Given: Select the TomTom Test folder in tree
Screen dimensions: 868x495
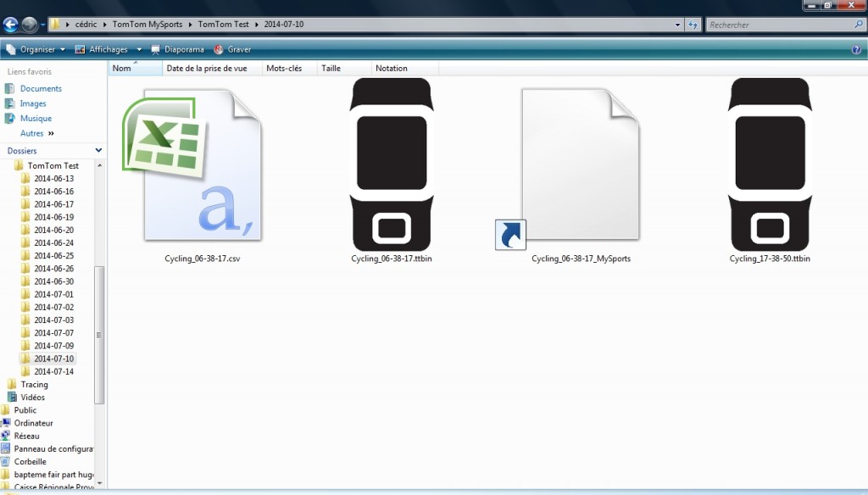Looking at the screenshot, I should coord(53,165).
